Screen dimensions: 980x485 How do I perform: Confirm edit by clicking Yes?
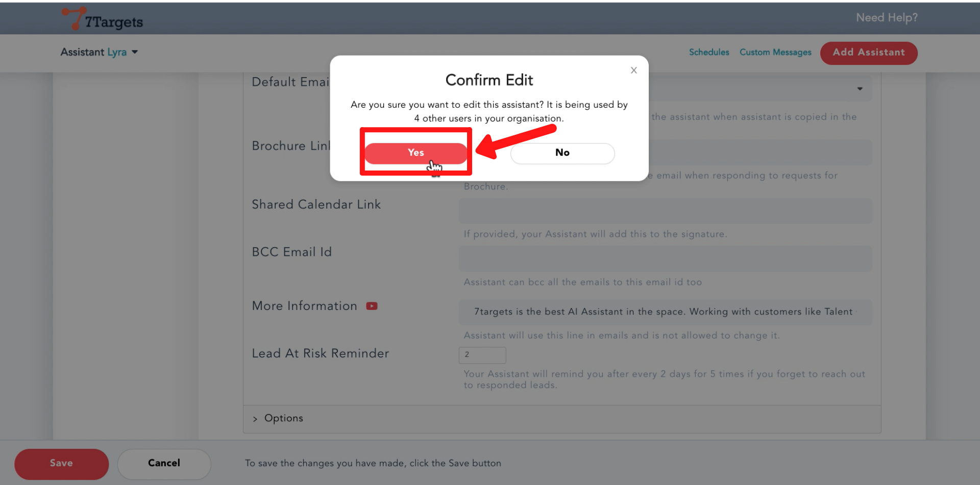point(415,153)
